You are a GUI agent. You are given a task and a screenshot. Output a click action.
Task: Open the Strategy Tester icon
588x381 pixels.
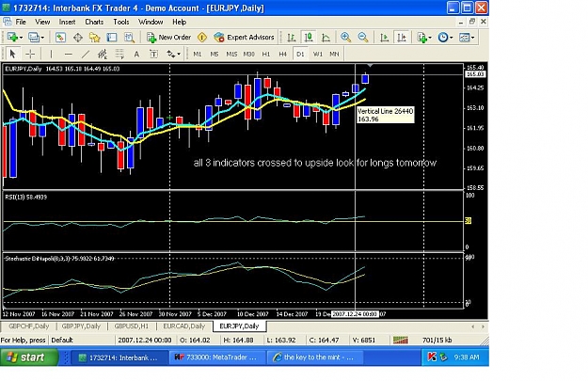click(x=129, y=37)
